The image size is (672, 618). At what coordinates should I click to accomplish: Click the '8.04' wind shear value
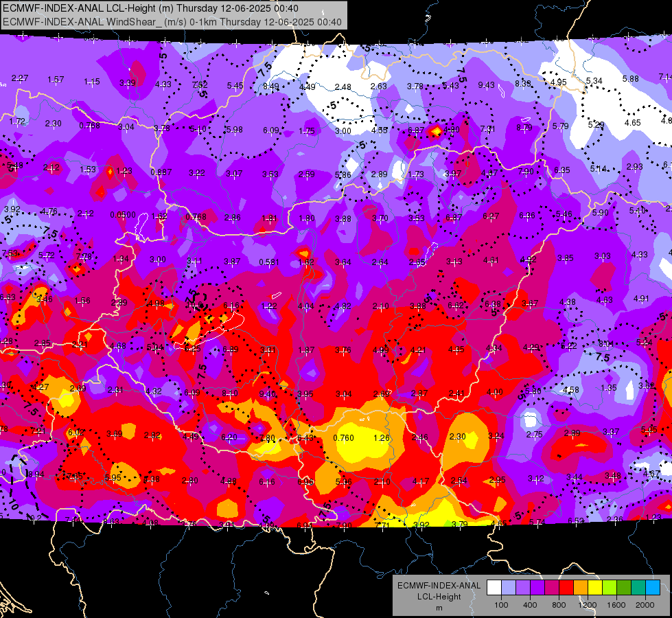(606, 343)
